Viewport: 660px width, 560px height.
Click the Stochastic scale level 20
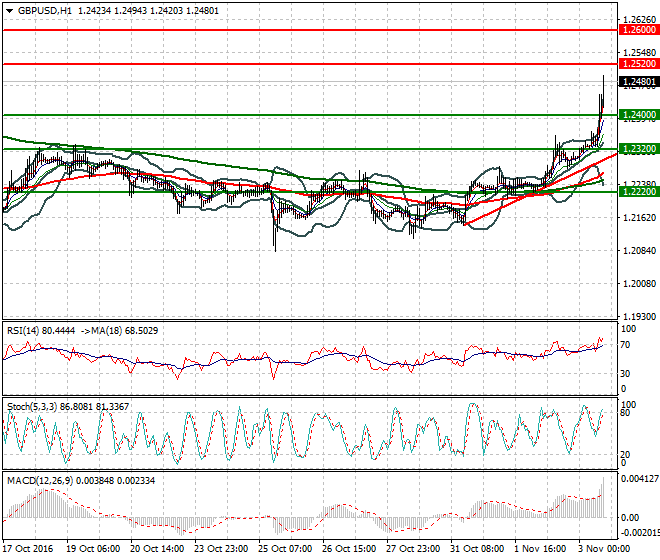point(625,454)
